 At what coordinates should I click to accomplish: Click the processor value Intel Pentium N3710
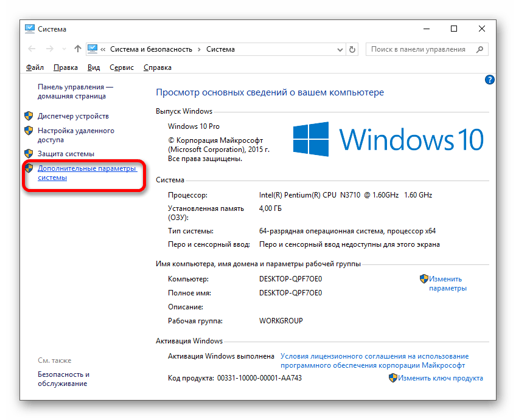click(346, 195)
